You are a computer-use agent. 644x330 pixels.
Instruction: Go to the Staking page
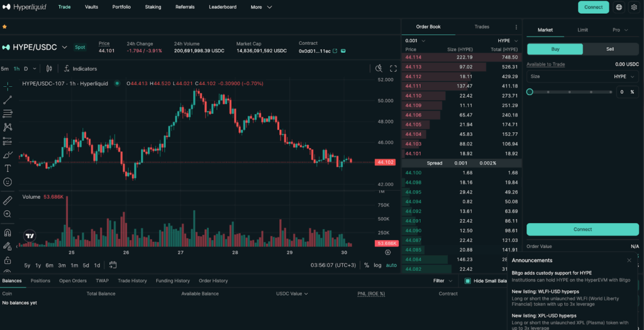click(x=153, y=7)
